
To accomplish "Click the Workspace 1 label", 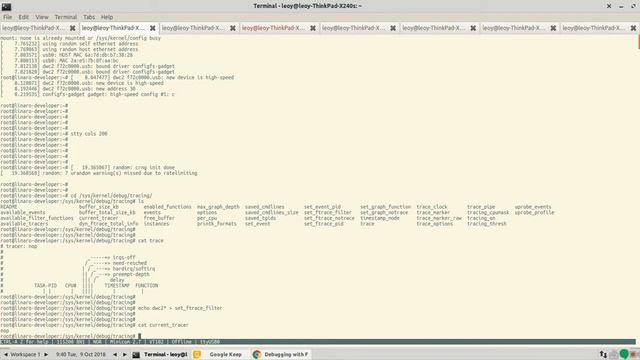I will (x=25, y=354).
